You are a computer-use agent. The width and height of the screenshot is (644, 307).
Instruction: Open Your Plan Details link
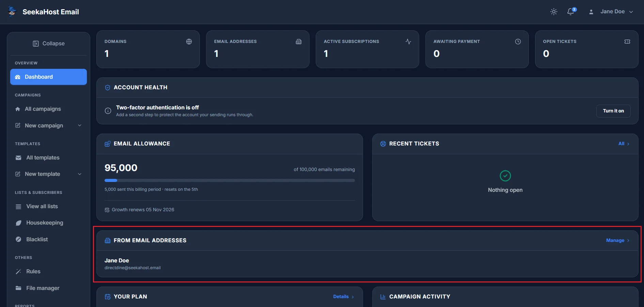tap(344, 297)
